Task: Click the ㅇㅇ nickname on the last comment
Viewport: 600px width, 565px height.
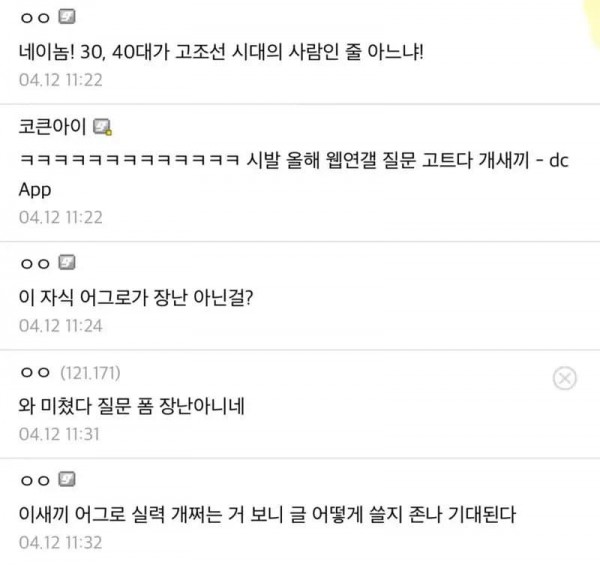Action: point(35,480)
